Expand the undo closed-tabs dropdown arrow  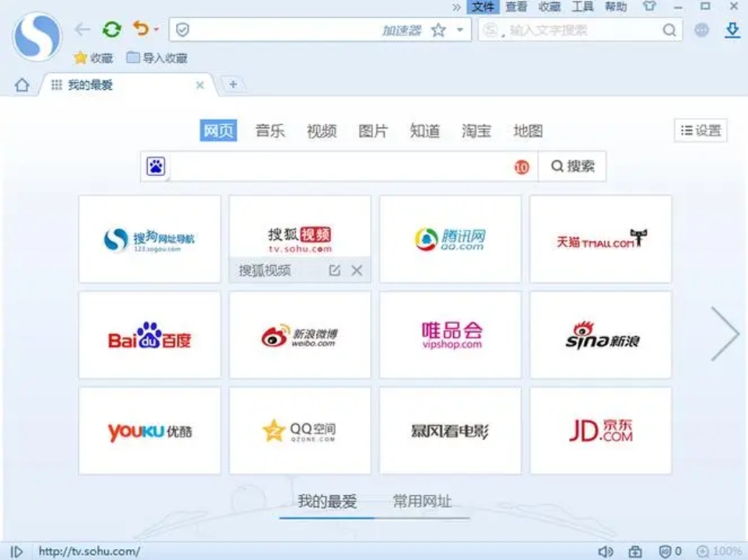[156, 30]
